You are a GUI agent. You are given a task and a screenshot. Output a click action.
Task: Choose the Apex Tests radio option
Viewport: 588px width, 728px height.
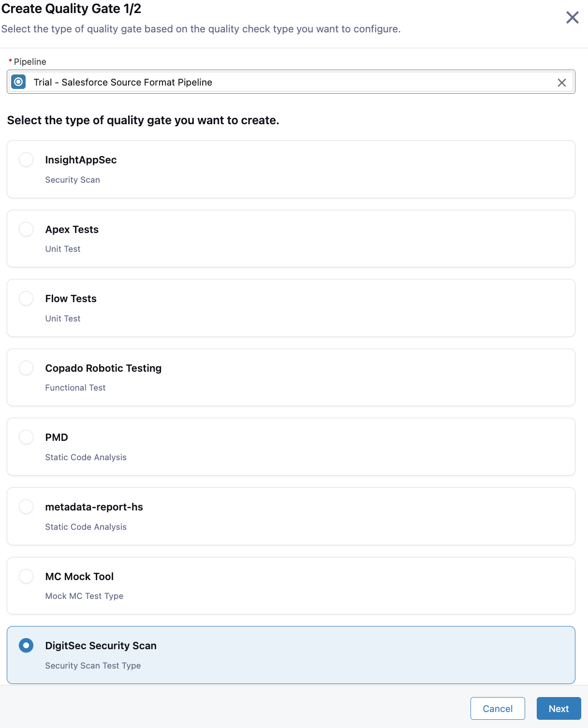[x=26, y=229]
